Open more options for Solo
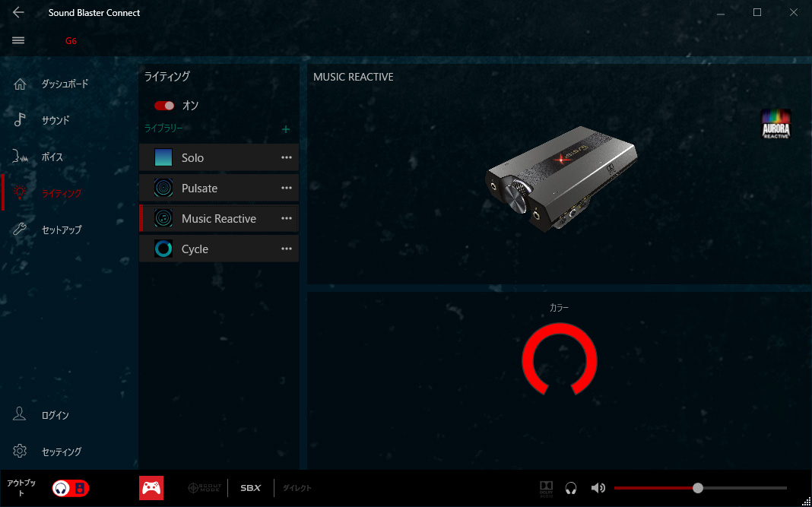This screenshot has width=812, height=507. point(287,157)
